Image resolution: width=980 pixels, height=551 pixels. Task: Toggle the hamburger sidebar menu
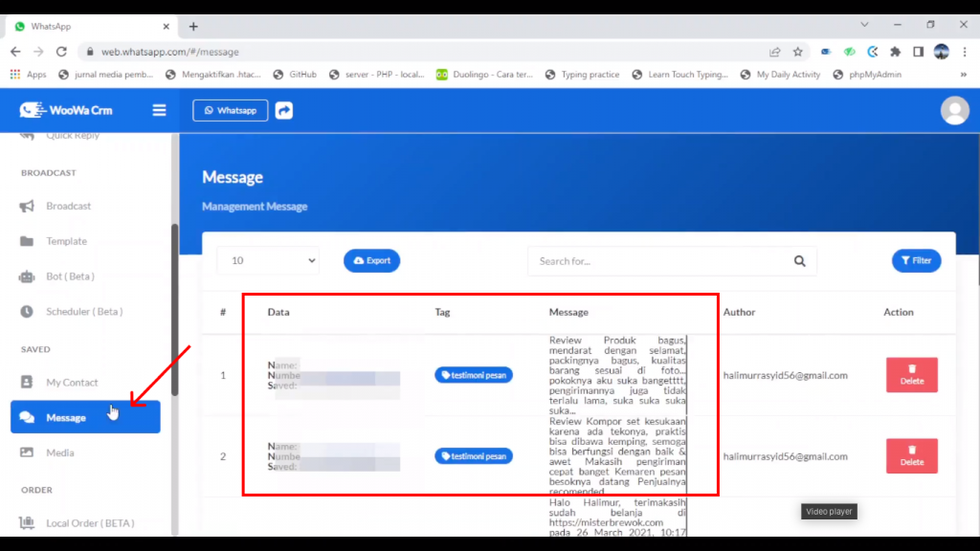pyautogui.click(x=159, y=110)
